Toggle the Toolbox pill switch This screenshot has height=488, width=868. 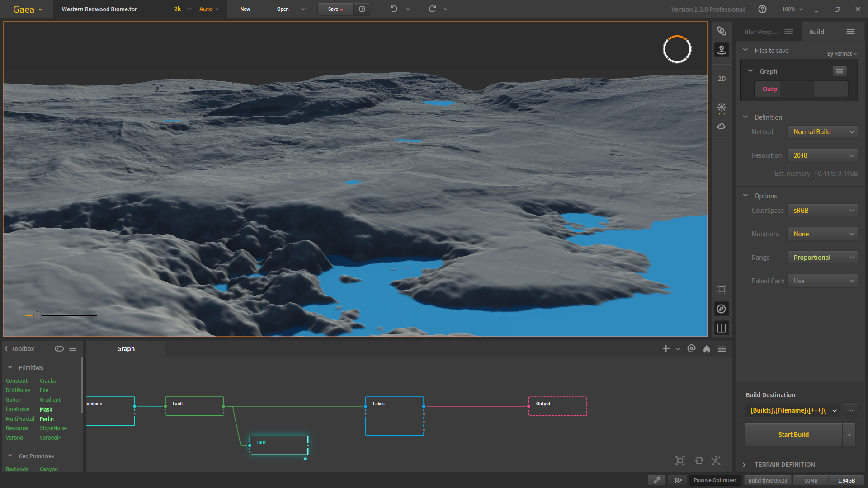[x=59, y=349]
